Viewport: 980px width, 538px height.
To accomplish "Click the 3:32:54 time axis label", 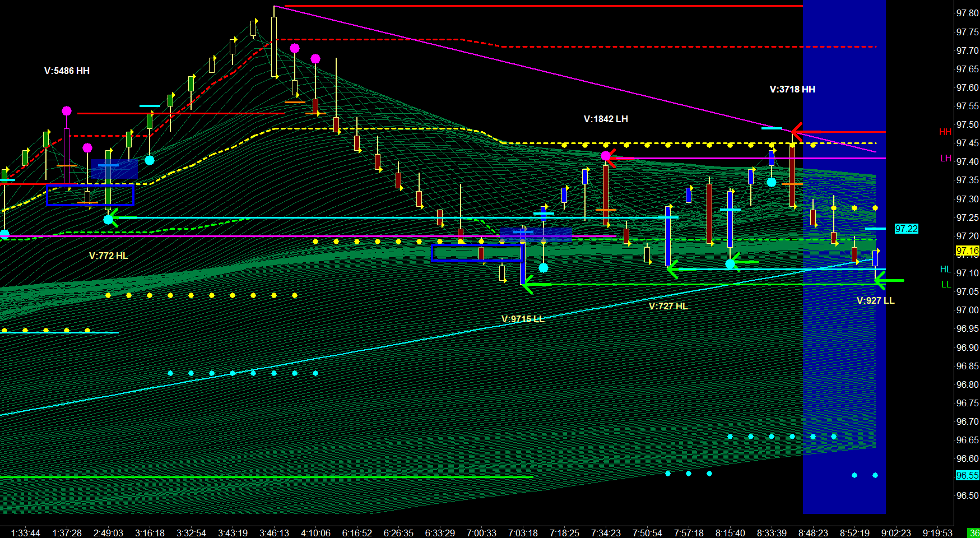I will [x=192, y=533].
